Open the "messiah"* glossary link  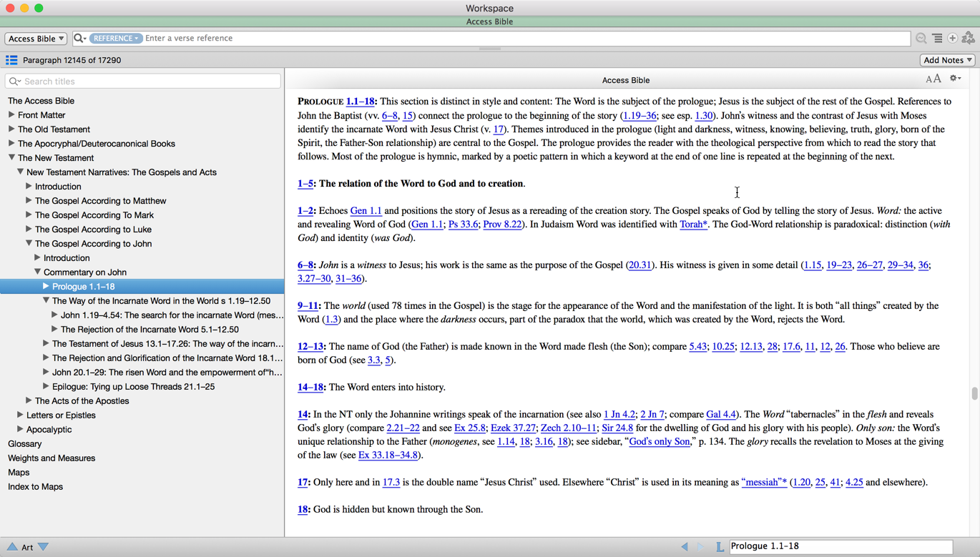764,483
